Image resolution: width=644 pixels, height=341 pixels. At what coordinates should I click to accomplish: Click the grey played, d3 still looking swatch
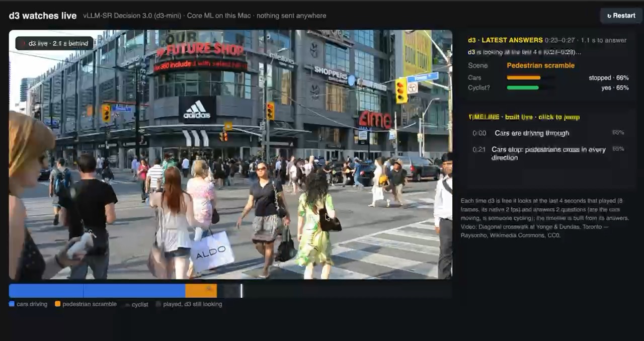[158, 304]
